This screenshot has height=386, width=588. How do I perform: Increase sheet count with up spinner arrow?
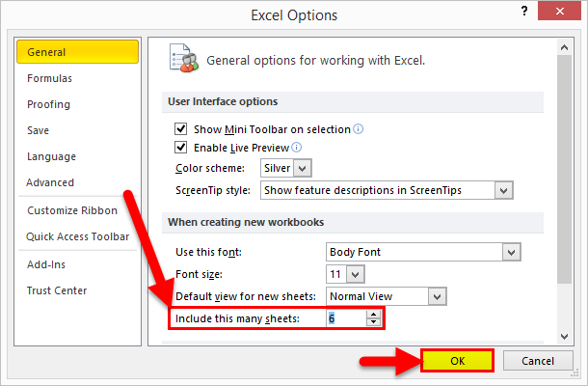point(373,314)
